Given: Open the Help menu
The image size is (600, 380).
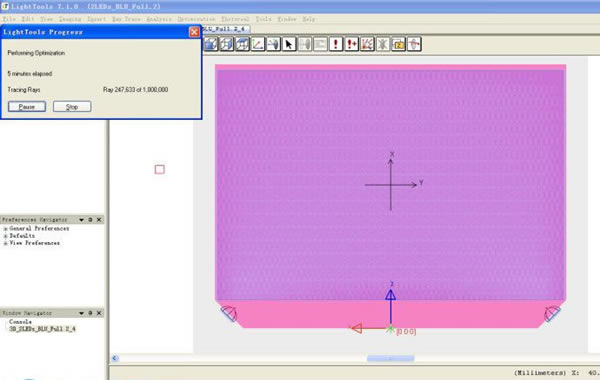Looking at the screenshot, I should point(309,19).
